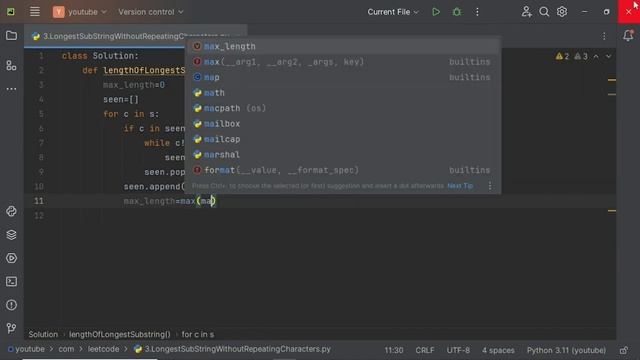Open Search Everywhere magnifier
The image size is (640, 360).
[x=544, y=12]
